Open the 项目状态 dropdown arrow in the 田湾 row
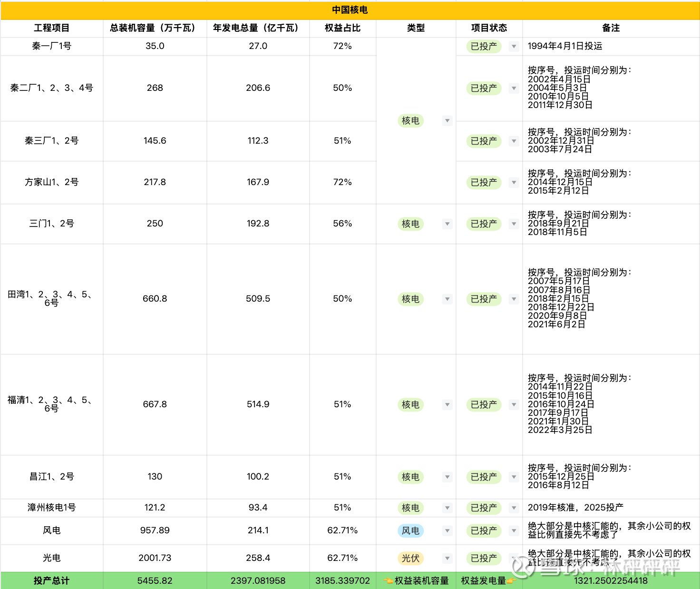The image size is (700, 589). click(514, 299)
